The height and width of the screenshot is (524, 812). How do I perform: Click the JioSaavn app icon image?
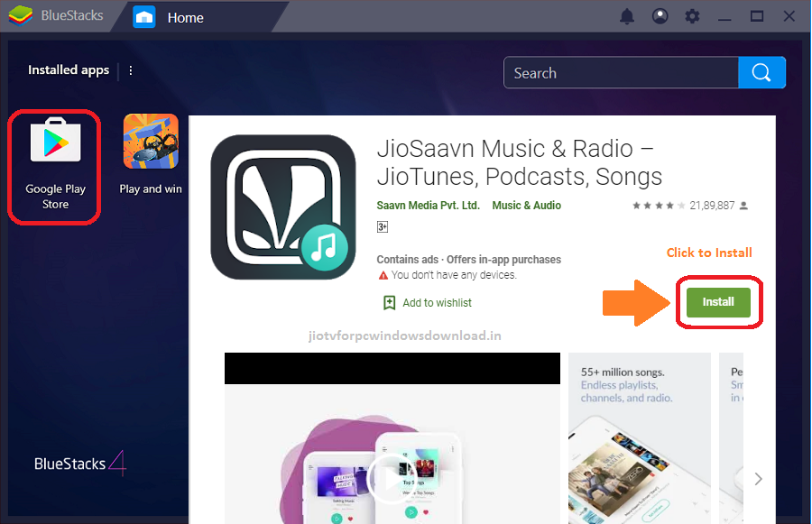pyautogui.click(x=283, y=207)
